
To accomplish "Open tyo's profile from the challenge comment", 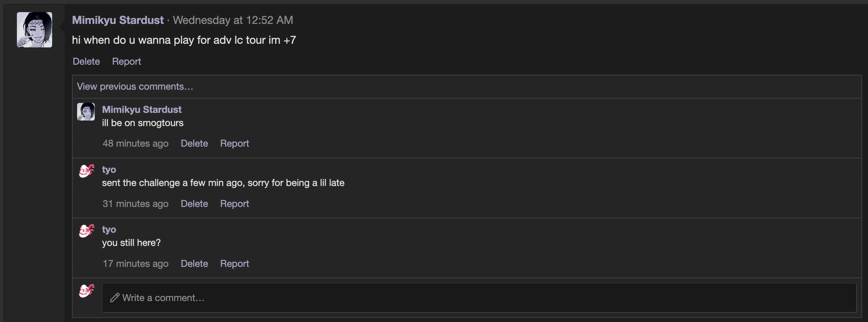I will coord(109,169).
